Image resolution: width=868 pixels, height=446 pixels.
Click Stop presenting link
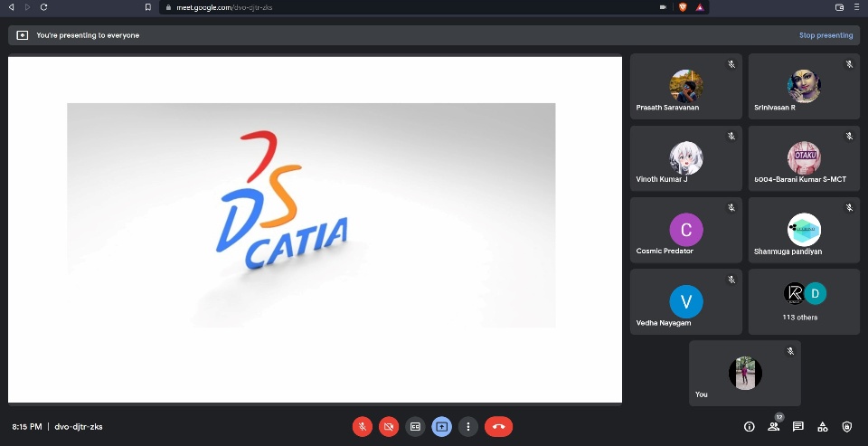[x=826, y=35]
